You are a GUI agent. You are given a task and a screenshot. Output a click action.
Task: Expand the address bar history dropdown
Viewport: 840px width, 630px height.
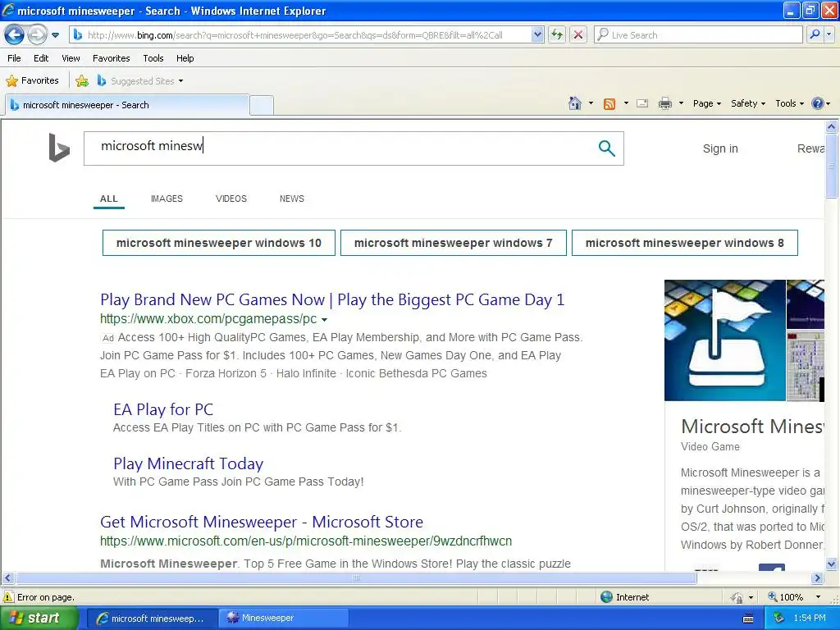tap(537, 35)
